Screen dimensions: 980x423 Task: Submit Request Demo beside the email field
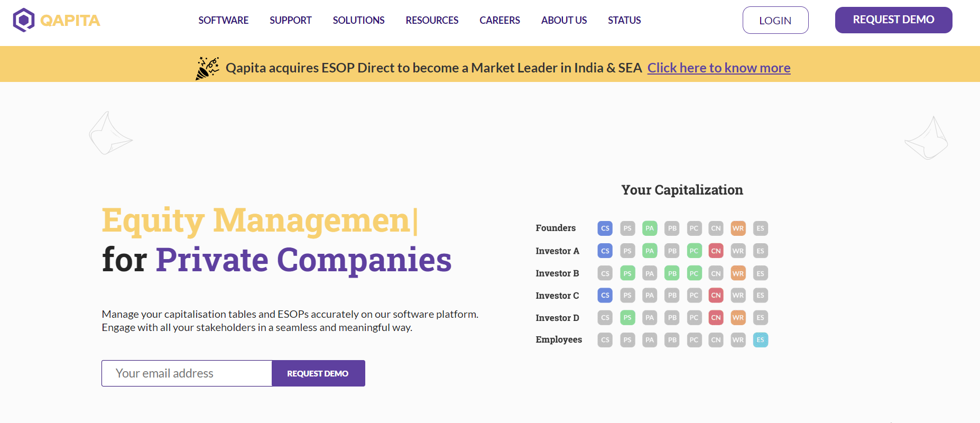(x=318, y=373)
